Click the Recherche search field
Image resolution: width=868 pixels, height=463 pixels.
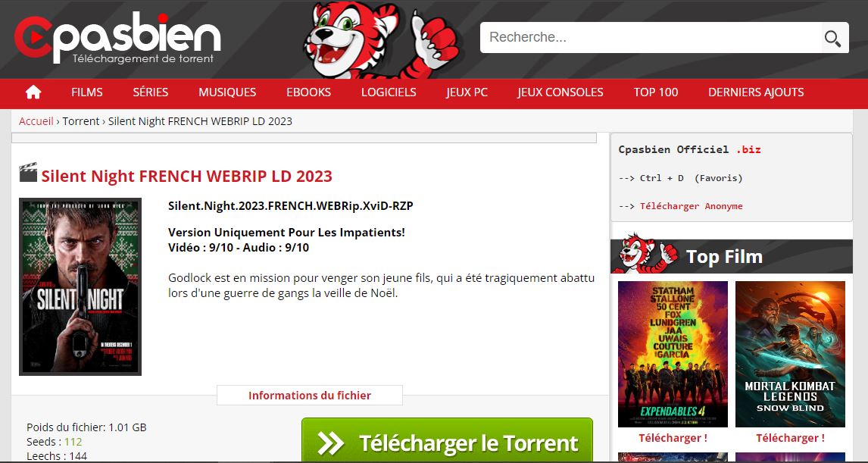[651, 38]
